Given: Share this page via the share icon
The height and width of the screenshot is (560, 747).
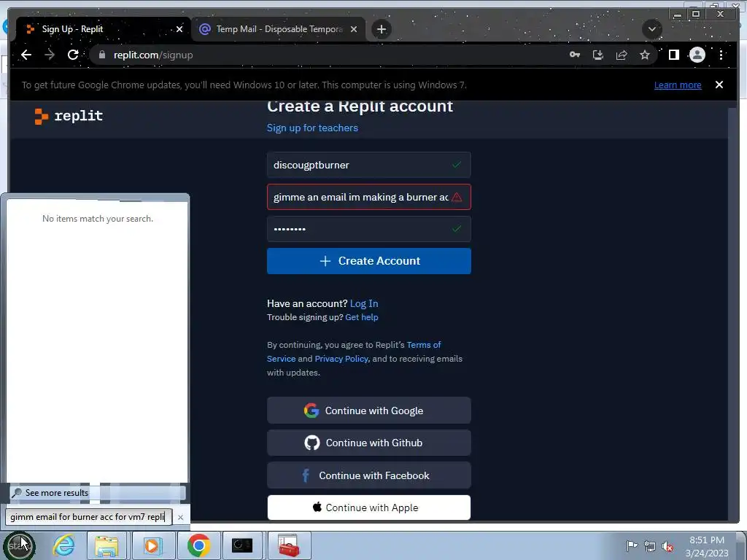Looking at the screenshot, I should pyautogui.click(x=622, y=55).
